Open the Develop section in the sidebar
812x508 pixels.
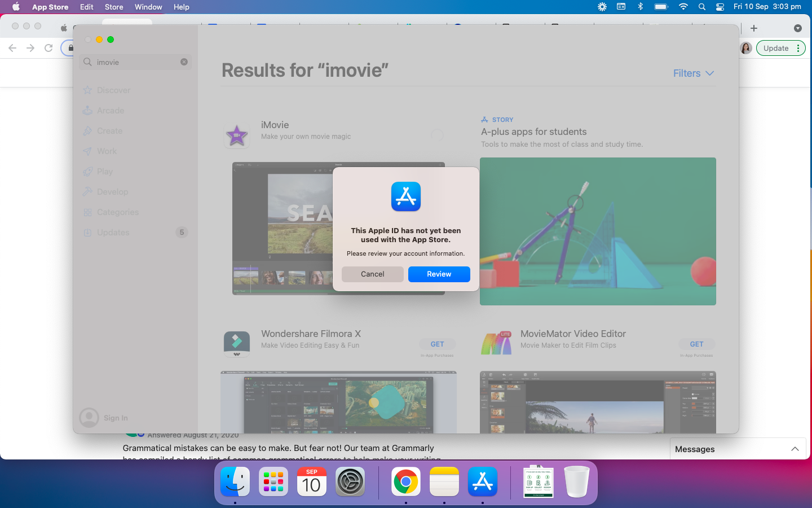(x=105, y=192)
